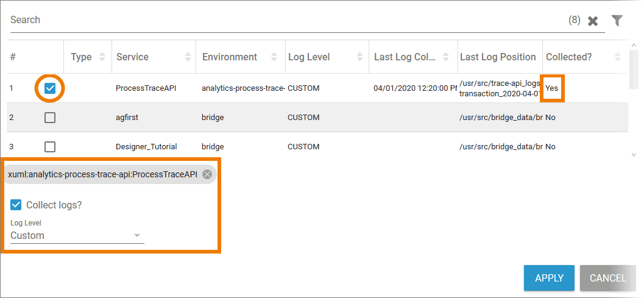This screenshot has width=644, height=298.
Task: Select the agfirst row checkbox
Action: (x=50, y=118)
